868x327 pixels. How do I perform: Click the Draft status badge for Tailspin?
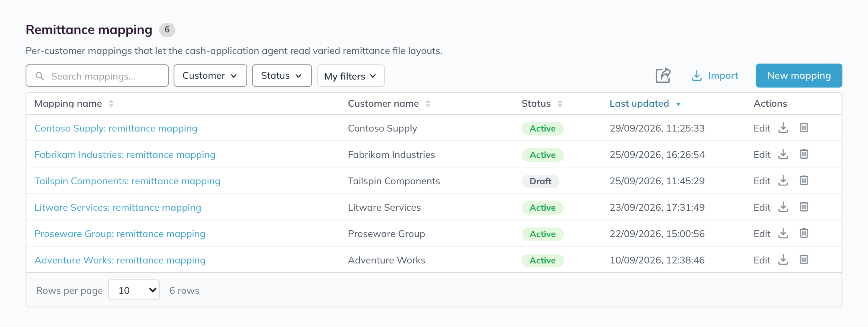point(540,181)
